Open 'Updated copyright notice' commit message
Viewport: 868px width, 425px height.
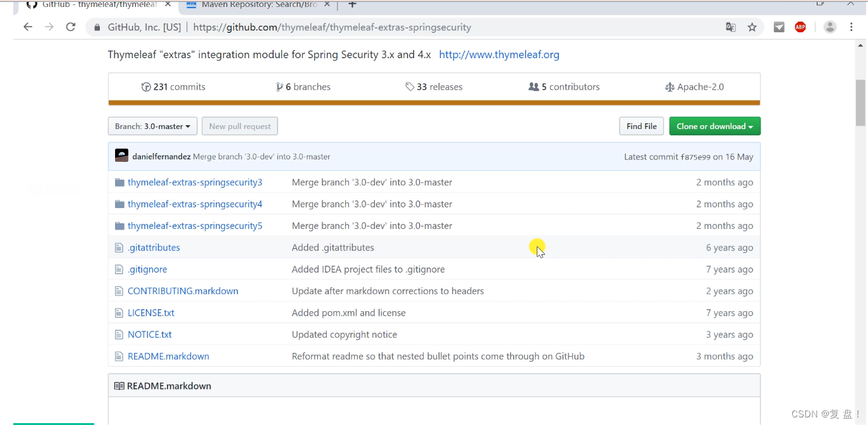345,335
